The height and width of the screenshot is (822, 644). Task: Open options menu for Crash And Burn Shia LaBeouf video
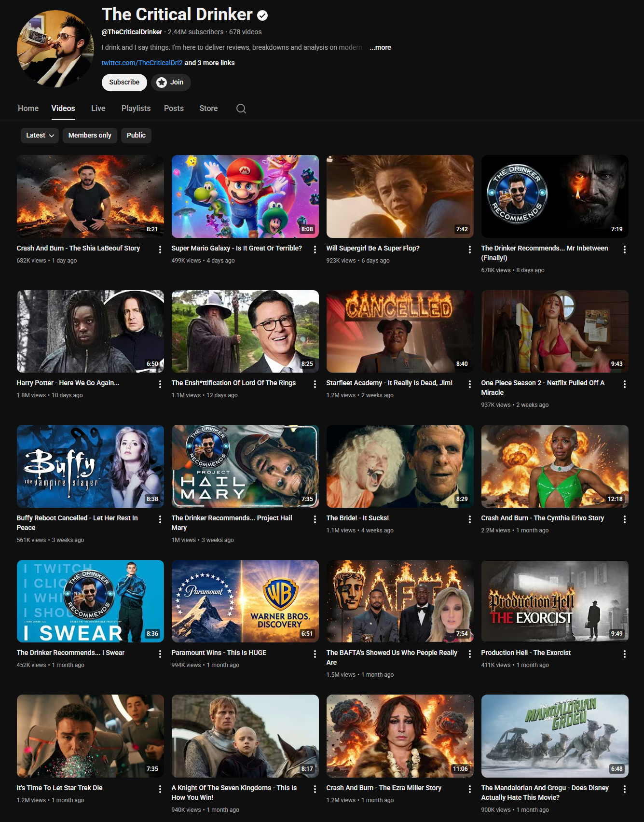(x=160, y=249)
